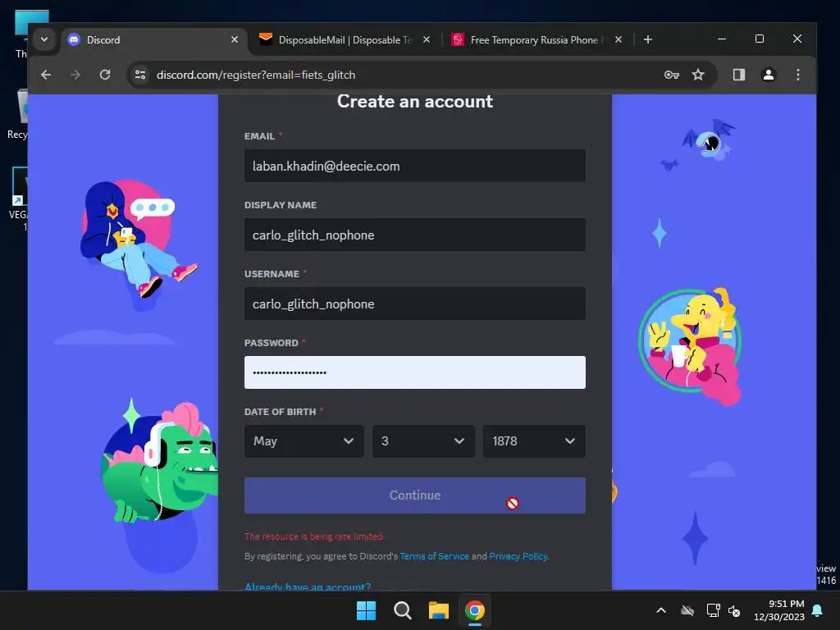840x630 pixels.
Task: Open a new browser tab
Action: coord(648,39)
